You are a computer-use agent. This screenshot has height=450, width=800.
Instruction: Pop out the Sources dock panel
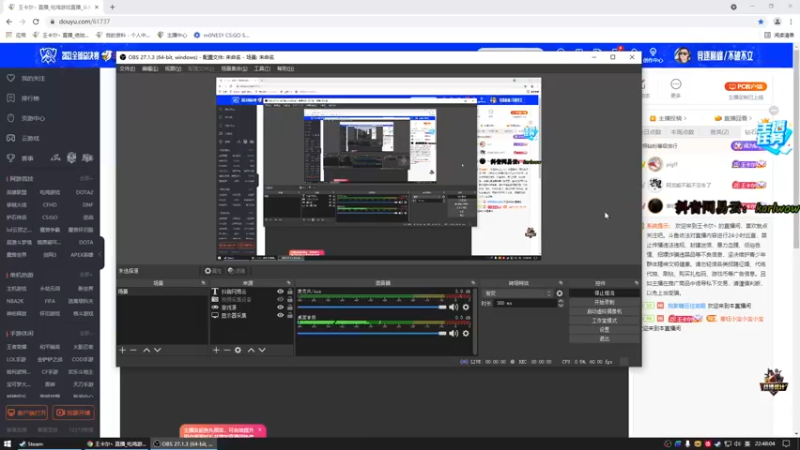[289, 283]
